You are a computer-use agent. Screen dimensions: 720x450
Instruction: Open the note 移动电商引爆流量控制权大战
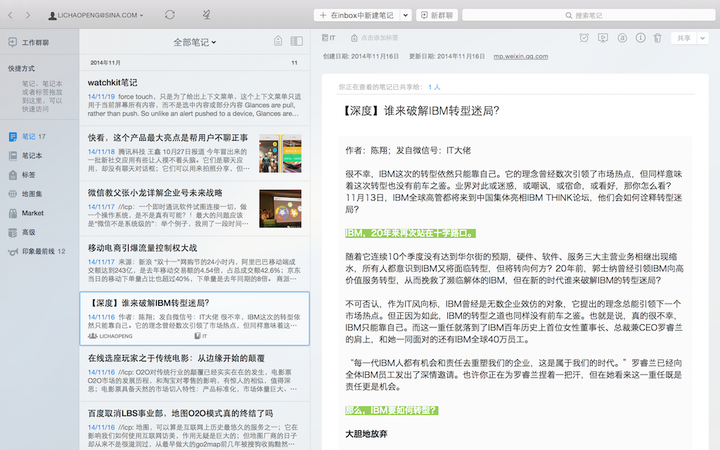point(195,264)
